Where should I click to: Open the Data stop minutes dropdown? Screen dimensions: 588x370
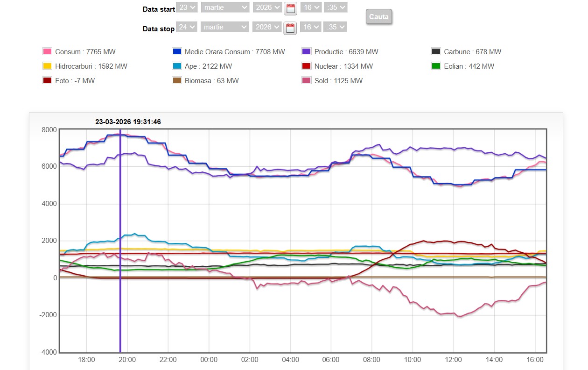coord(335,27)
